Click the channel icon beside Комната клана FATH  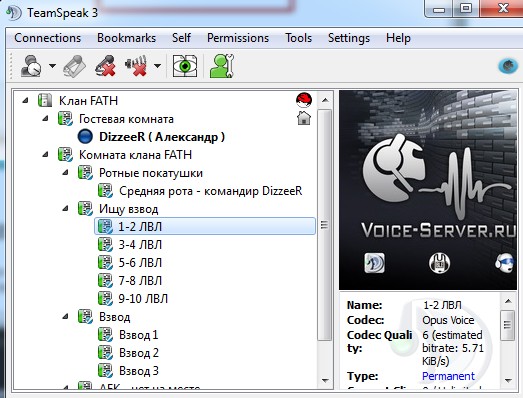[65, 154]
